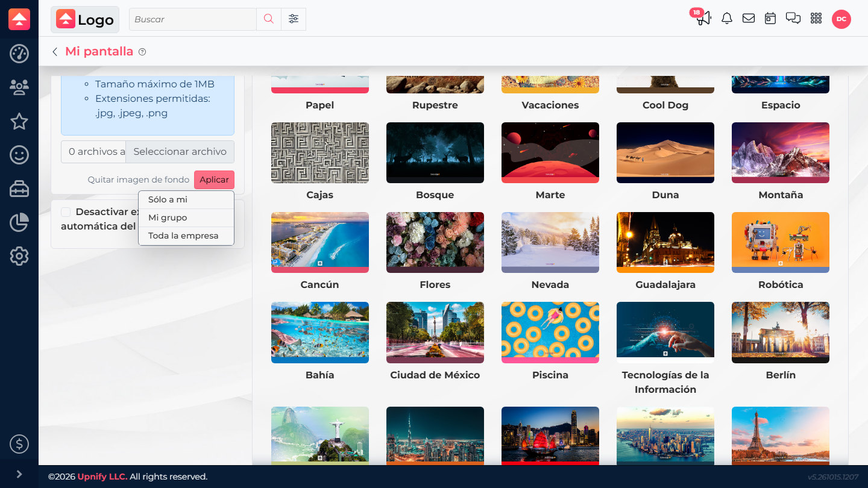Click the Upnify LLC. footer link
The width and height of the screenshot is (868, 488).
pyautogui.click(x=102, y=477)
